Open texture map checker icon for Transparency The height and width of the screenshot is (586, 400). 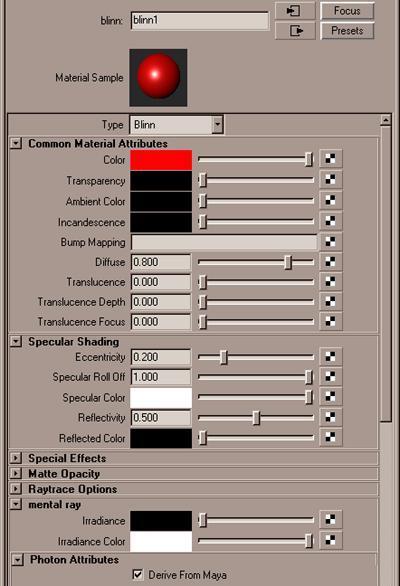point(330,180)
